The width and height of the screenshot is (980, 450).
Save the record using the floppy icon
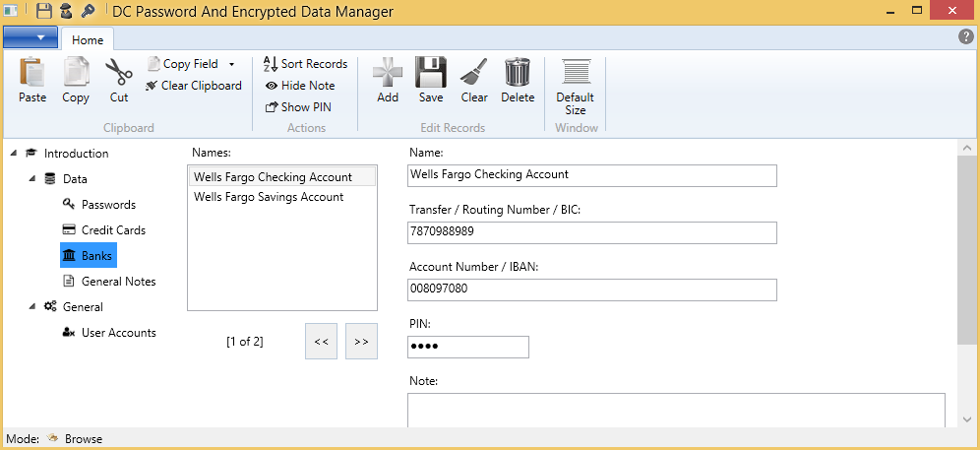tap(431, 72)
